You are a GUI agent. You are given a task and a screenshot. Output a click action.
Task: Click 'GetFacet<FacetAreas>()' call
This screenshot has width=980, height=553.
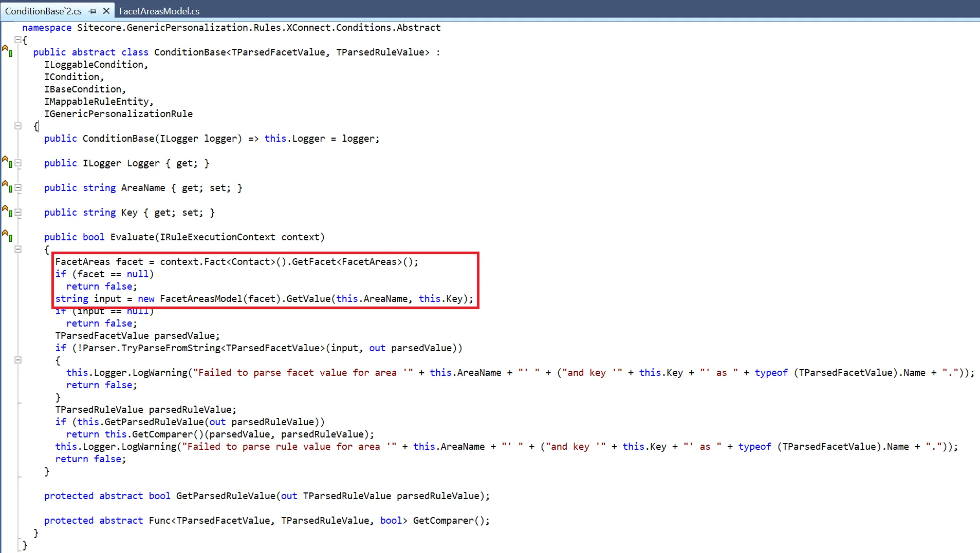(352, 262)
